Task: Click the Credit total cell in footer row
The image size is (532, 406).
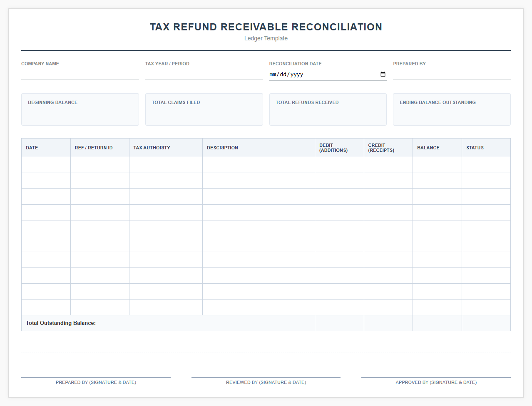Action: pos(388,323)
